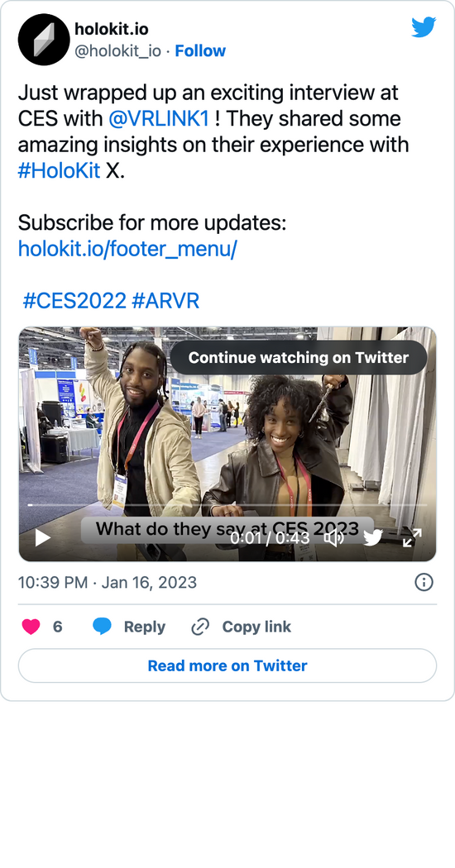Image resolution: width=455 pixels, height=868 pixels.
Task: Seek using the video progress bar
Action: pyautogui.click(x=227, y=505)
